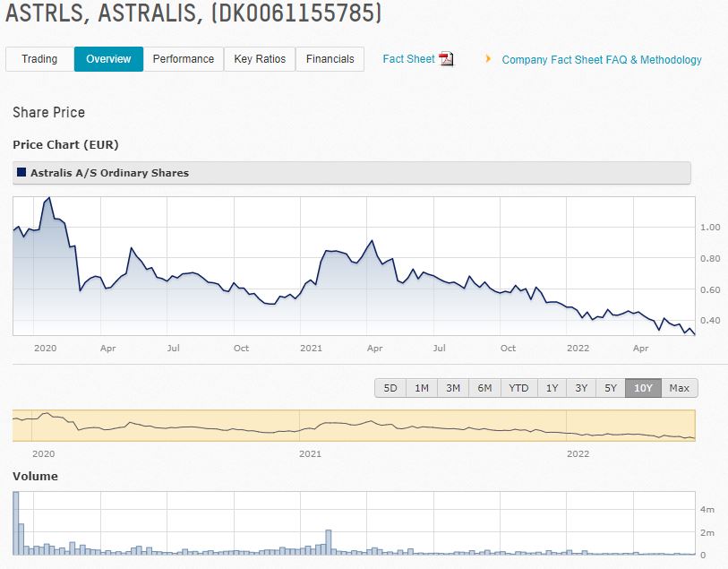The image size is (728, 569).
Task: Switch chart to YTD view
Action: tap(518, 387)
